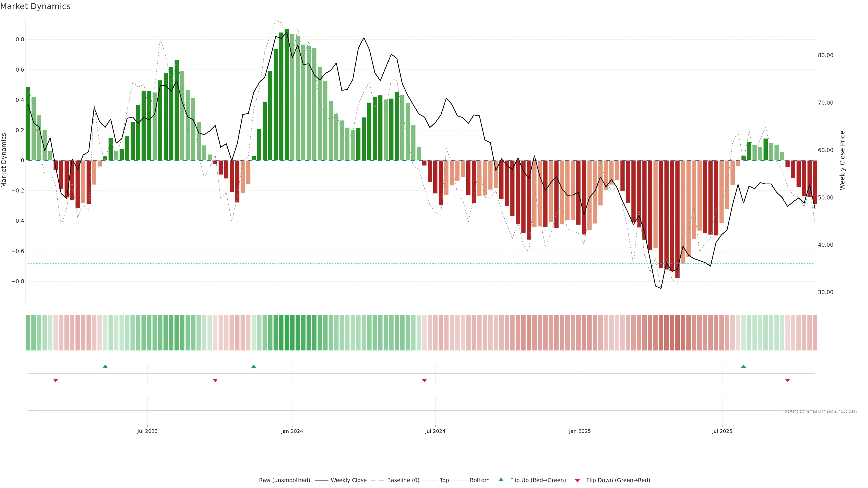The width and height of the screenshot is (868, 488).
Task: Toggle the Top legend entry
Action: (444, 480)
